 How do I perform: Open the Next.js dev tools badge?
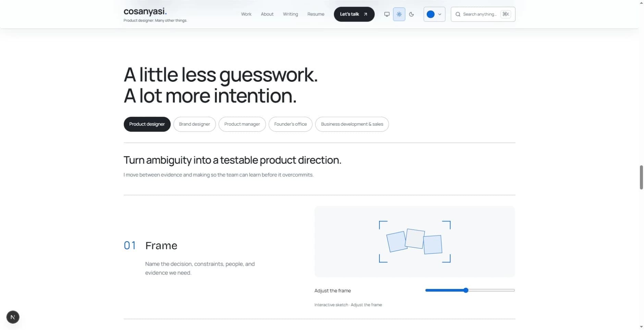tap(13, 317)
